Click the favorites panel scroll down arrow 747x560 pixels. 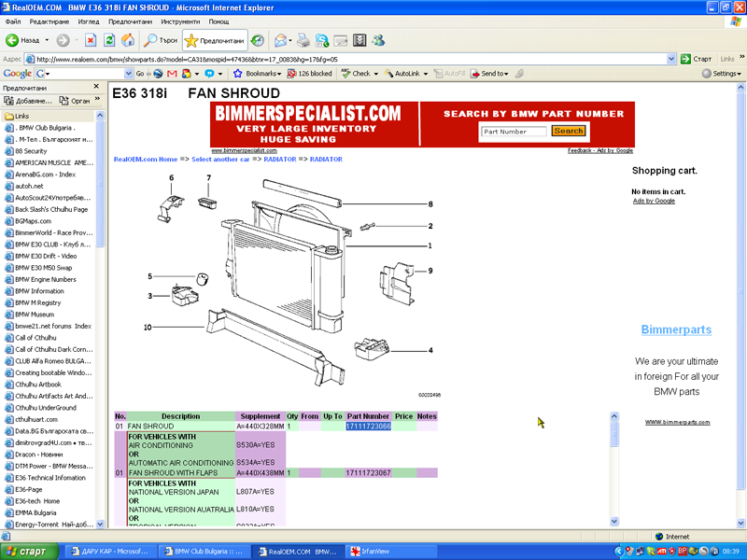tap(100, 524)
